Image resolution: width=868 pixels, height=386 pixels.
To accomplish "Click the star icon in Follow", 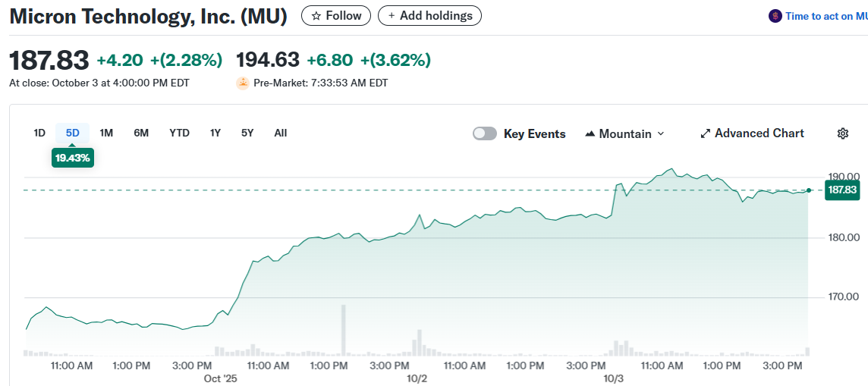I will click(316, 16).
